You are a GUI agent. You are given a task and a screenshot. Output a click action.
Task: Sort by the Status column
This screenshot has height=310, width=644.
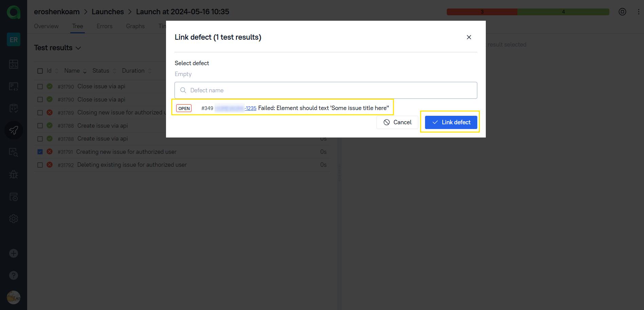pyautogui.click(x=104, y=71)
